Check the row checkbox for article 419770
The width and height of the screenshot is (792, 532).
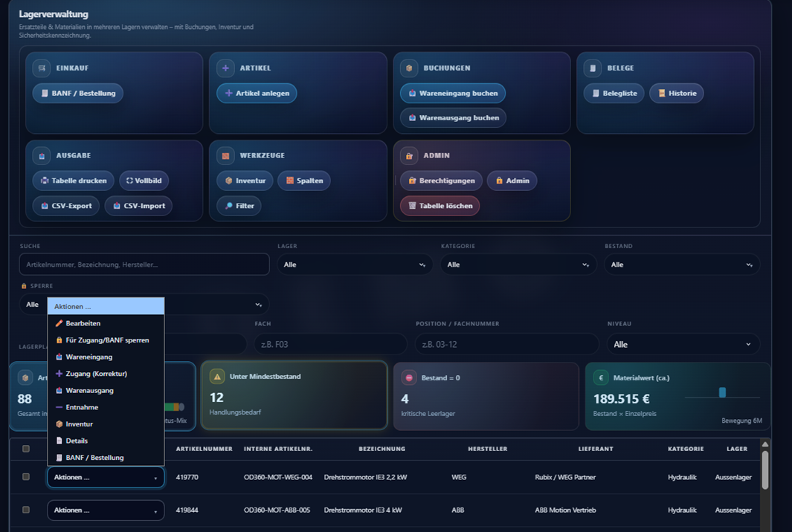coord(26,477)
